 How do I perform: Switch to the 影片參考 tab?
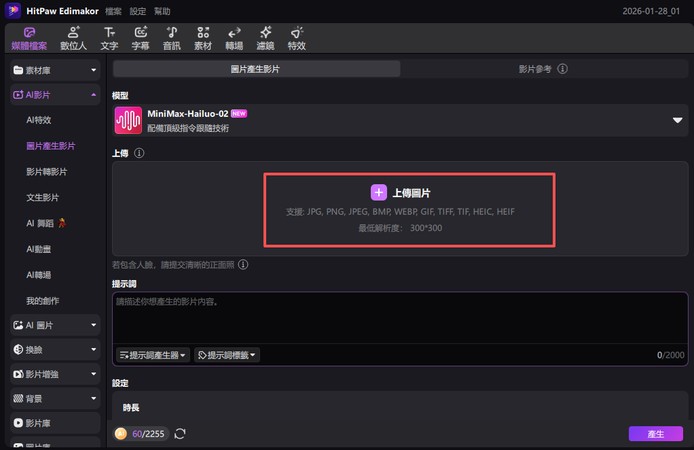point(544,69)
